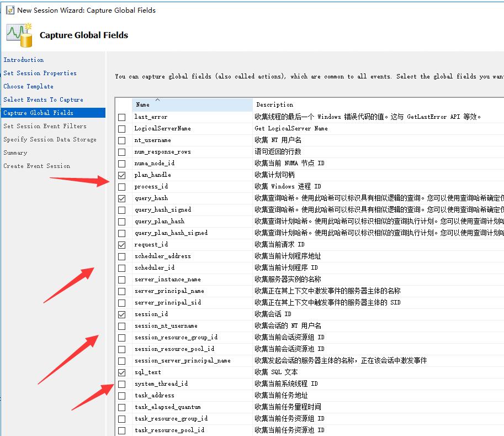
Task: Uncheck the sql_text checkbox
Action: pos(122,372)
